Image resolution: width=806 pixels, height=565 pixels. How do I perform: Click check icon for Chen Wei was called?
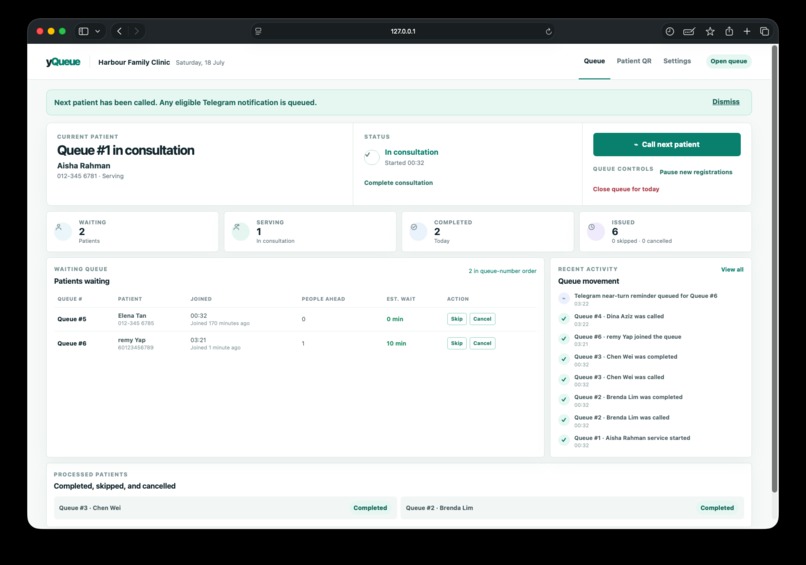coord(564,379)
